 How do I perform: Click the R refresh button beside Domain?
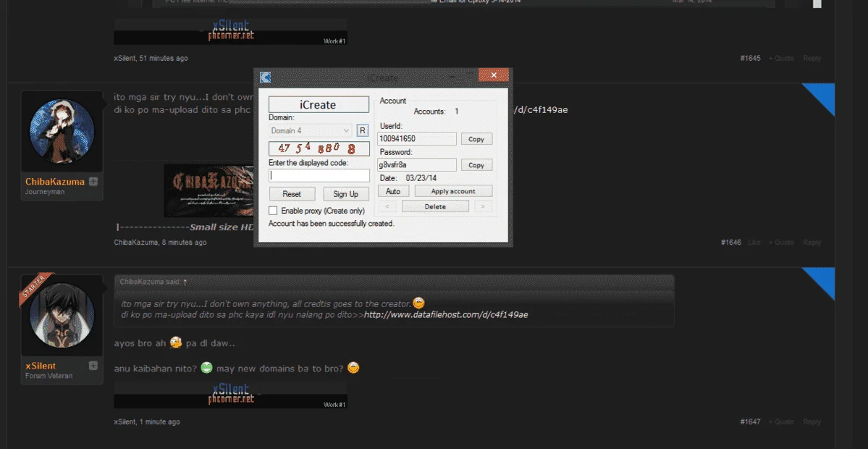pos(362,130)
